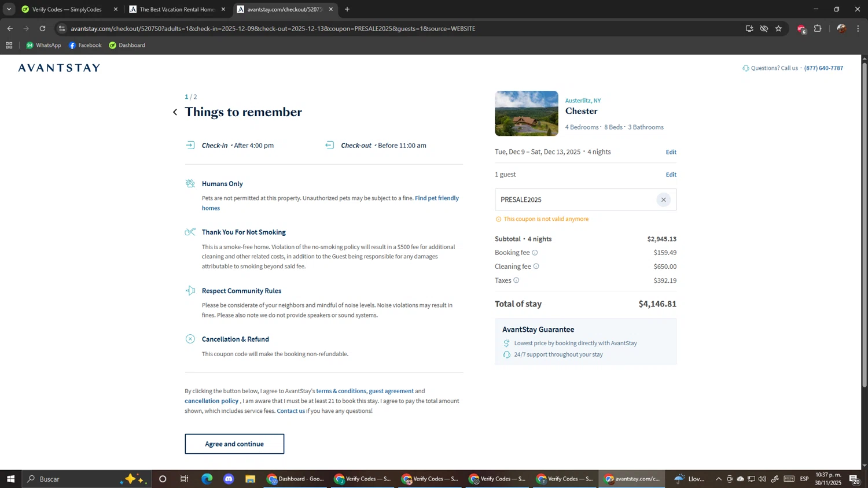The height and width of the screenshot is (488, 868).
Task: Close The Best Vacation Rental Home tab
Action: click(x=223, y=9)
